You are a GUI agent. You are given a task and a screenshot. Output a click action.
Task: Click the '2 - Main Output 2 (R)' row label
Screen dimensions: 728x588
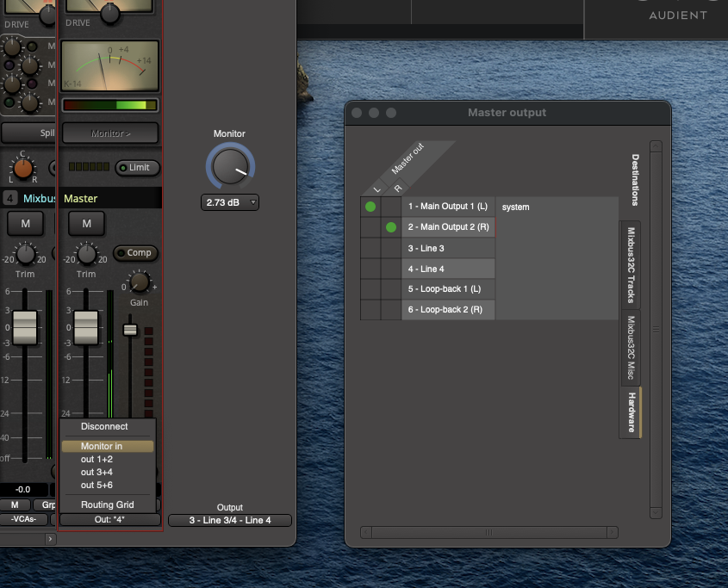click(x=448, y=227)
